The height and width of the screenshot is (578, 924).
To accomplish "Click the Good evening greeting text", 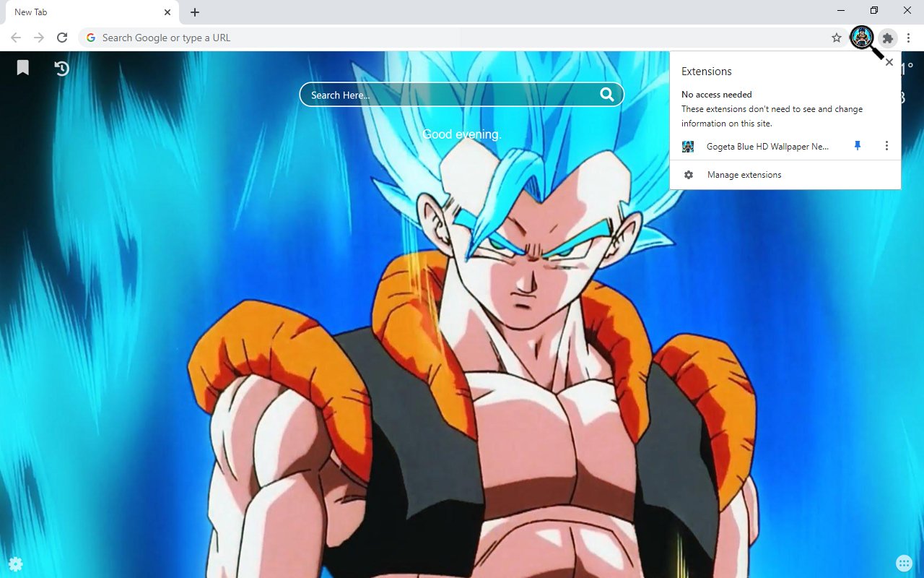I will point(462,134).
